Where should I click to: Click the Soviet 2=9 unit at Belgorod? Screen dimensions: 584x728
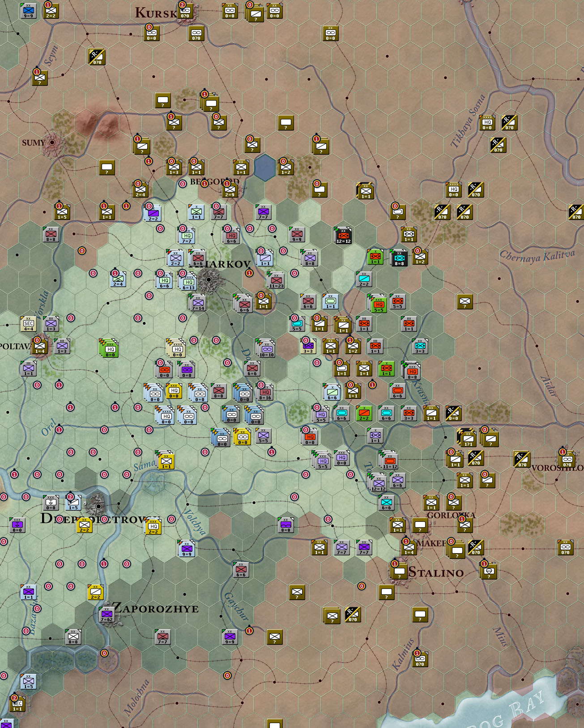(x=230, y=189)
